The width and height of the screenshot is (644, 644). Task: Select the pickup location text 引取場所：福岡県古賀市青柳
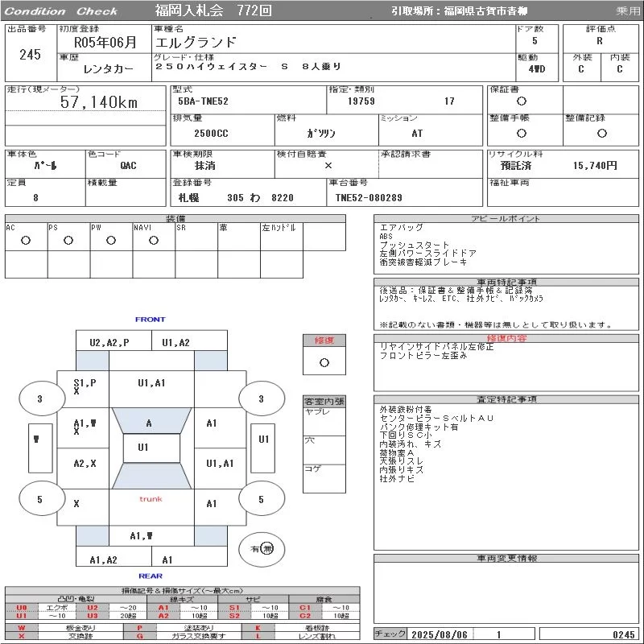459,10
